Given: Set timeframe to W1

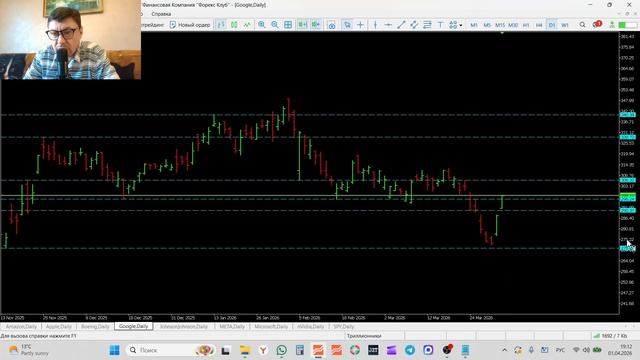Looking at the screenshot, I should [x=565, y=25].
